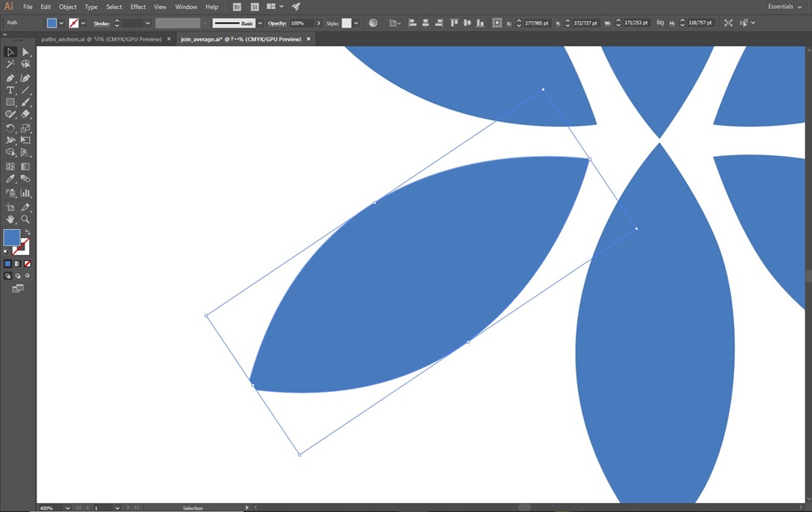812x512 pixels.
Task: Open the Window menu
Action: click(x=186, y=7)
